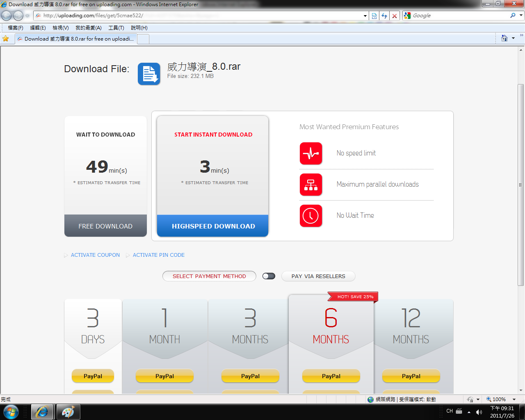Click the HOT! SAVE 25% ribbon
This screenshot has height=420, width=525.
(353, 297)
